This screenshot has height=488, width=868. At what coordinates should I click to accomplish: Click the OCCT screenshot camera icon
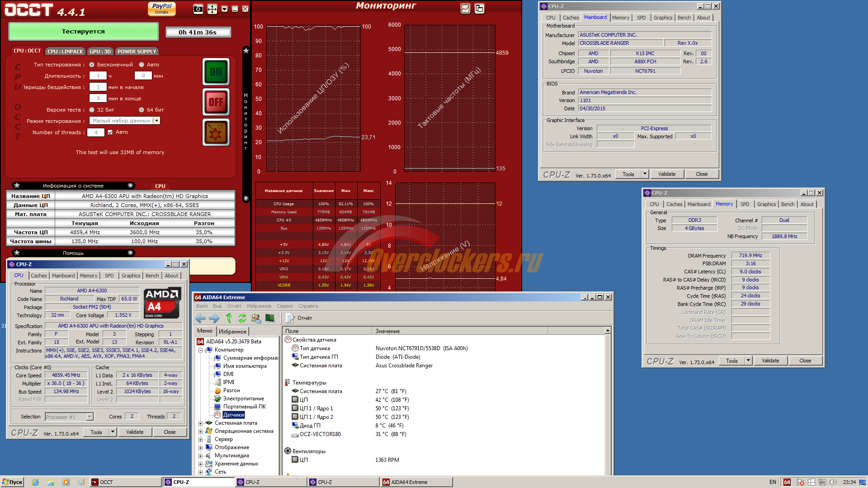pyautogui.click(x=198, y=9)
